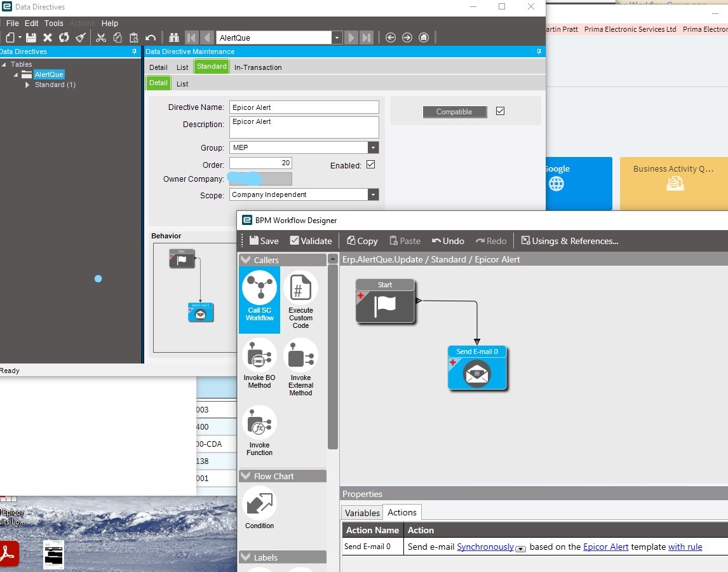Pin the Data Directives tree panel

134,51
